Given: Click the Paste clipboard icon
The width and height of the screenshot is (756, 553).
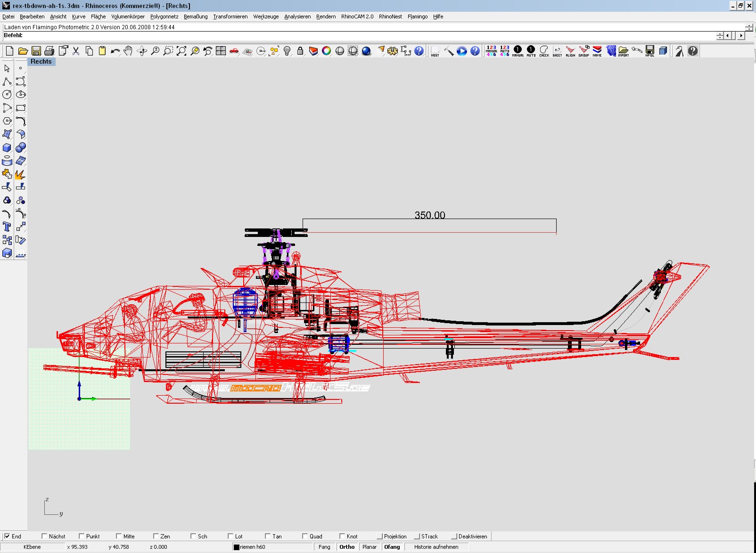Looking at the screenshot, I should pos(102,51).
